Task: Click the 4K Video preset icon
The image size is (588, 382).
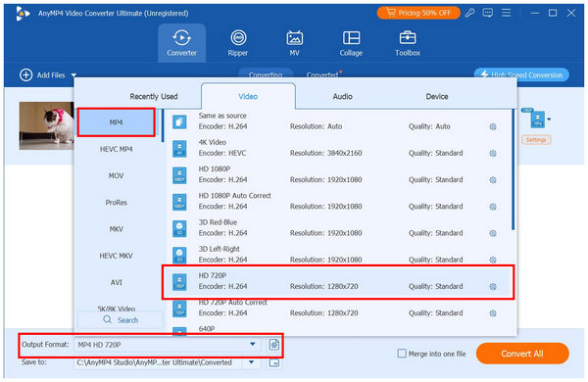Action: 179,149
